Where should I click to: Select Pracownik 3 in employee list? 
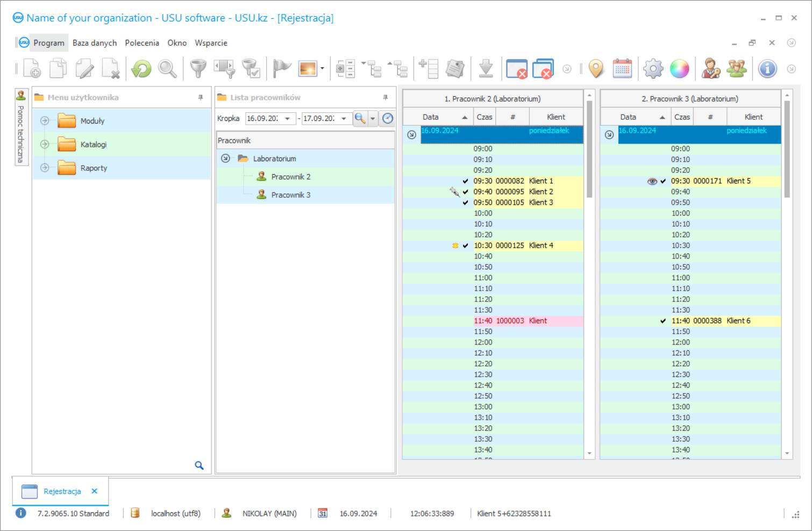(x=291, y=195)
